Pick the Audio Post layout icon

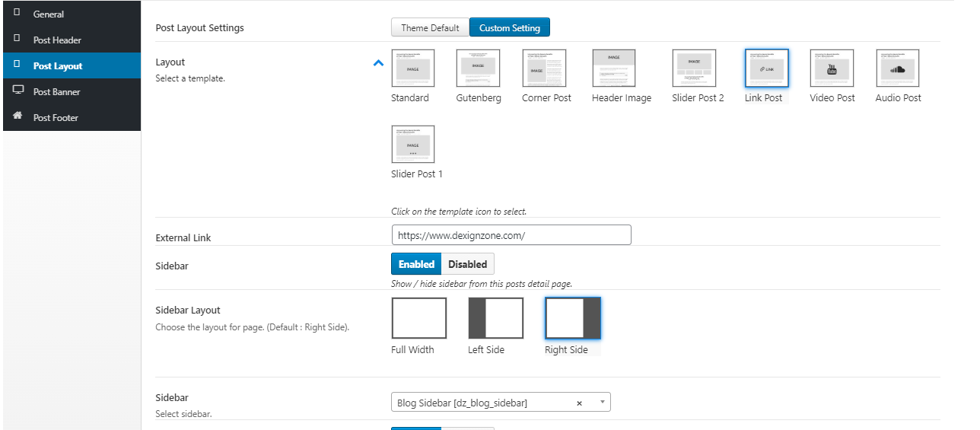click(x=898, y=68)
